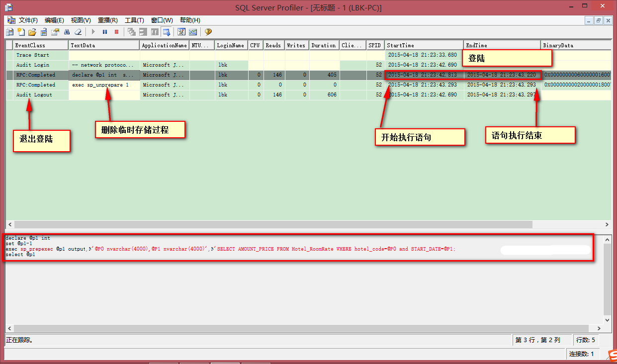Stop the selected trace
The width and height of the screenshot is (617, 364).
116,32
